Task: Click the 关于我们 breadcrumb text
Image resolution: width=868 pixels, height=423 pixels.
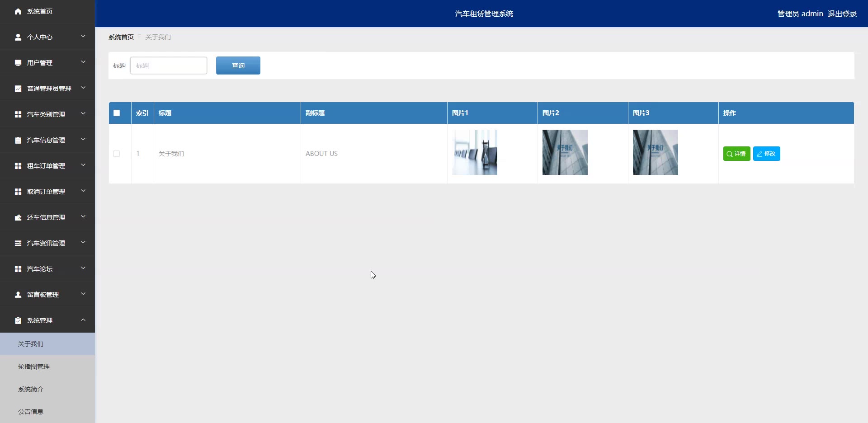Action: click(158, 37)
